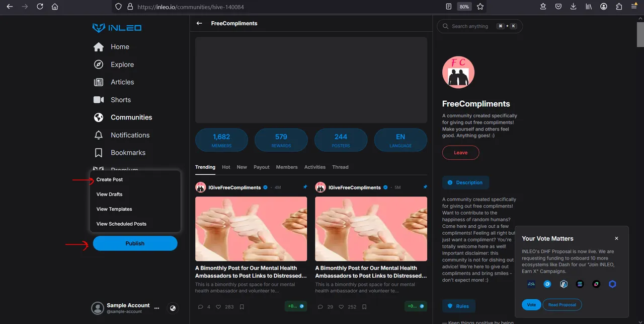Select View Templates from the popup menu
Screen dimensions: 644x324
[114, 209]
